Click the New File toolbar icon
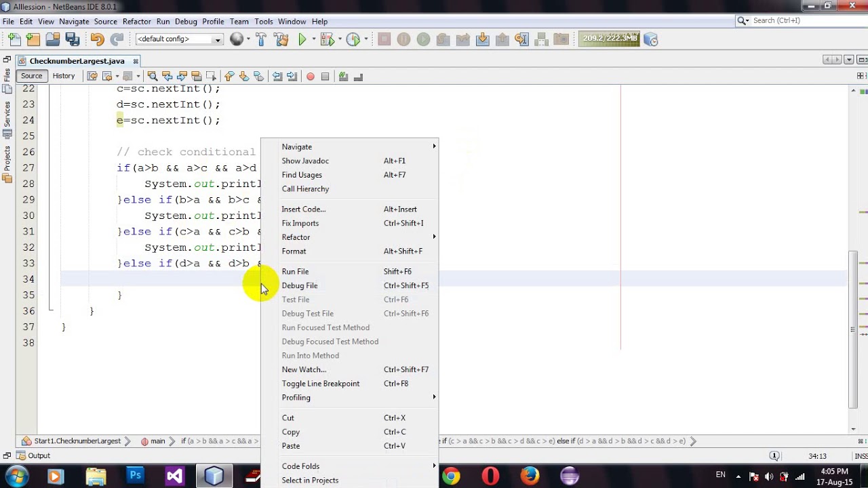868x488 pixels. point(14,39)
